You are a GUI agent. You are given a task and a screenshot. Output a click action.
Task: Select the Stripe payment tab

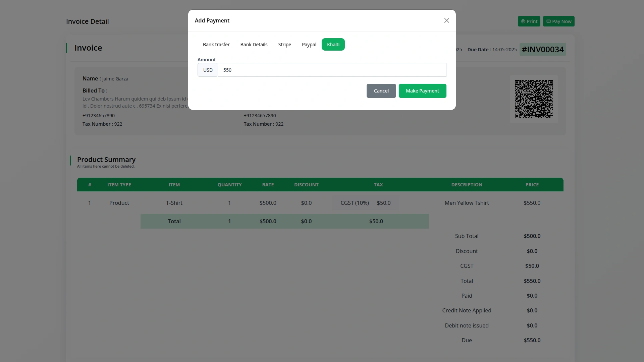click(x=284, y=45)
